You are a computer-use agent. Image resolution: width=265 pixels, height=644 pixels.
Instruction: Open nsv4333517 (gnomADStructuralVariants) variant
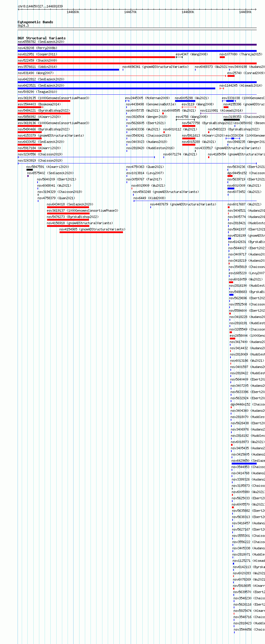[228, 148]
